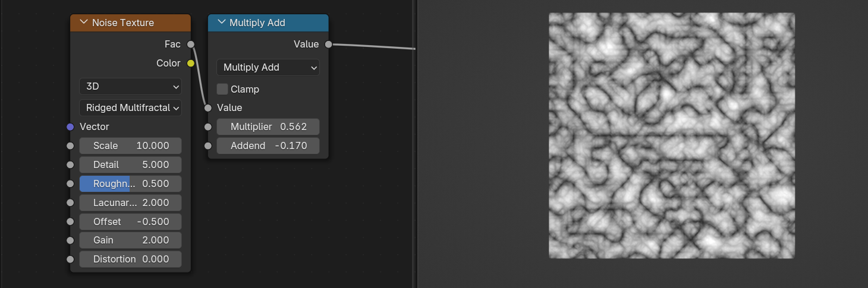Image resolution: width=868 pixels, height=288 pixels.
Task: Select the Noise Texture node header
Action: (x=130, y=23)
